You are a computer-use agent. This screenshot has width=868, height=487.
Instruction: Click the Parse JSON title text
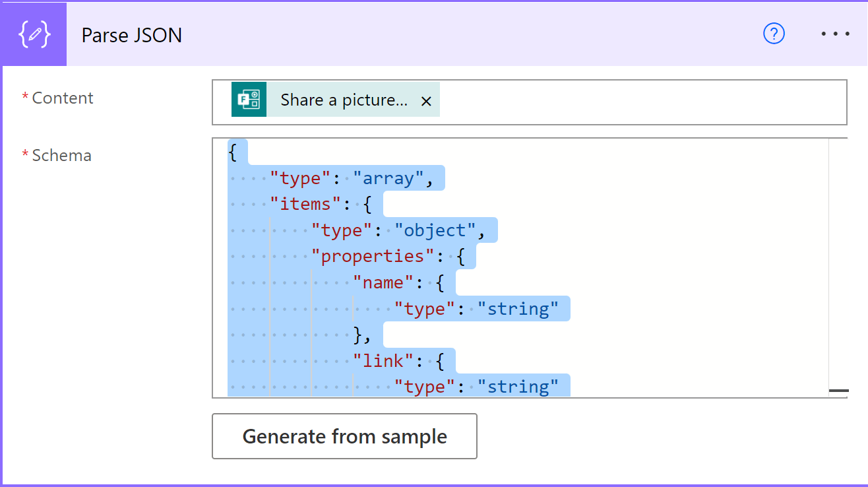click(131, 36)
